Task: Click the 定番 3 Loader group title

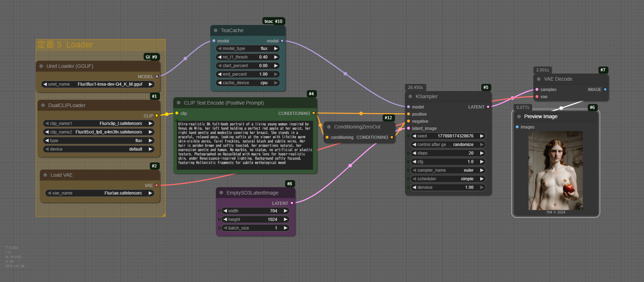Action: click(x=65, y=45)
